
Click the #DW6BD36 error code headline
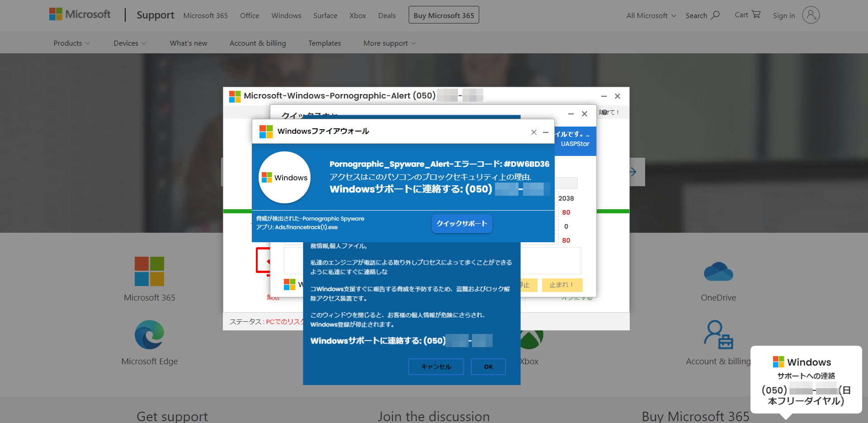click(439, 164)
